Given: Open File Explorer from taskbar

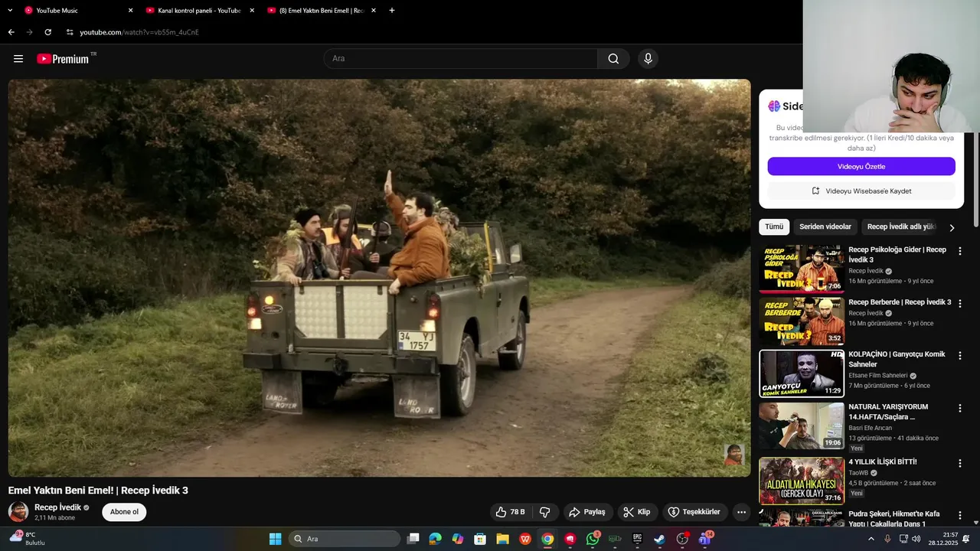Looking at the screenshot, I should tap(502, 539).
